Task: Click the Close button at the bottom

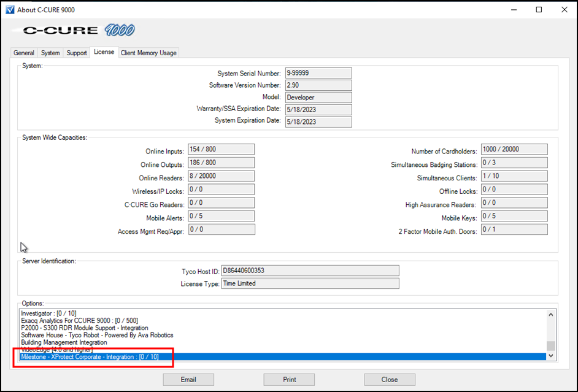Action: coord(390,380)
